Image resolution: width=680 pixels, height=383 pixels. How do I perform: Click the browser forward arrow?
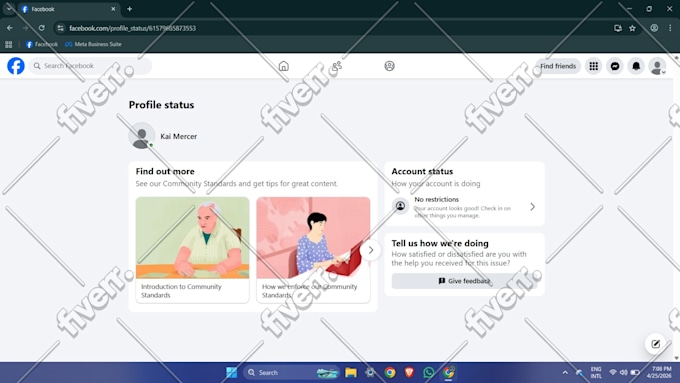click(25, 28)
